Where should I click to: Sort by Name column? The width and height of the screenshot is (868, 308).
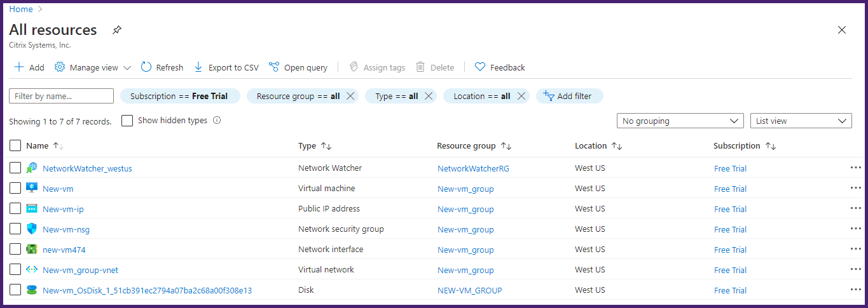[x=45, y=146]
